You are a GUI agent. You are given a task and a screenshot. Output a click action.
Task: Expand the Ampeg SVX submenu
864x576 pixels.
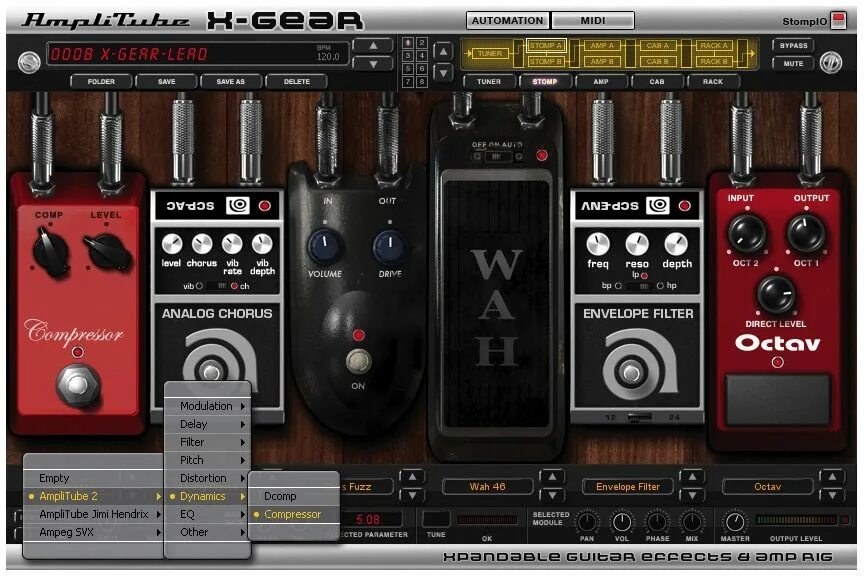point(94,532)
